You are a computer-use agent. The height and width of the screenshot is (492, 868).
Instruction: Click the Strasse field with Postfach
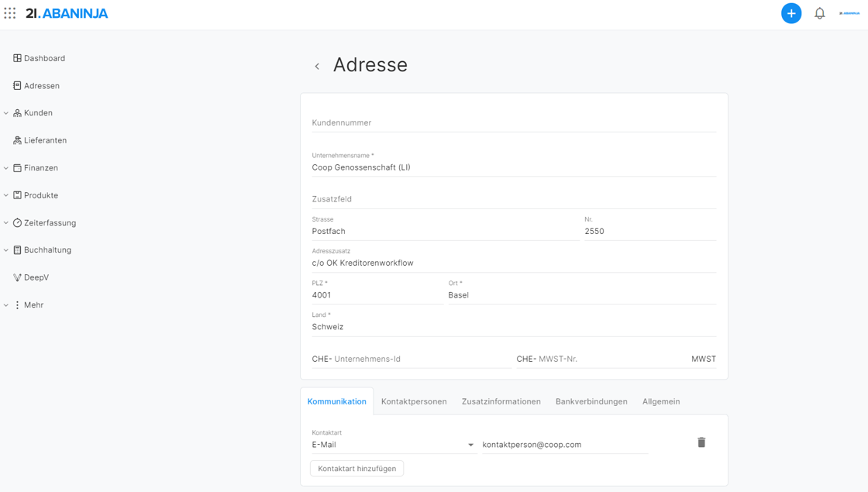(x=446, y=232)
